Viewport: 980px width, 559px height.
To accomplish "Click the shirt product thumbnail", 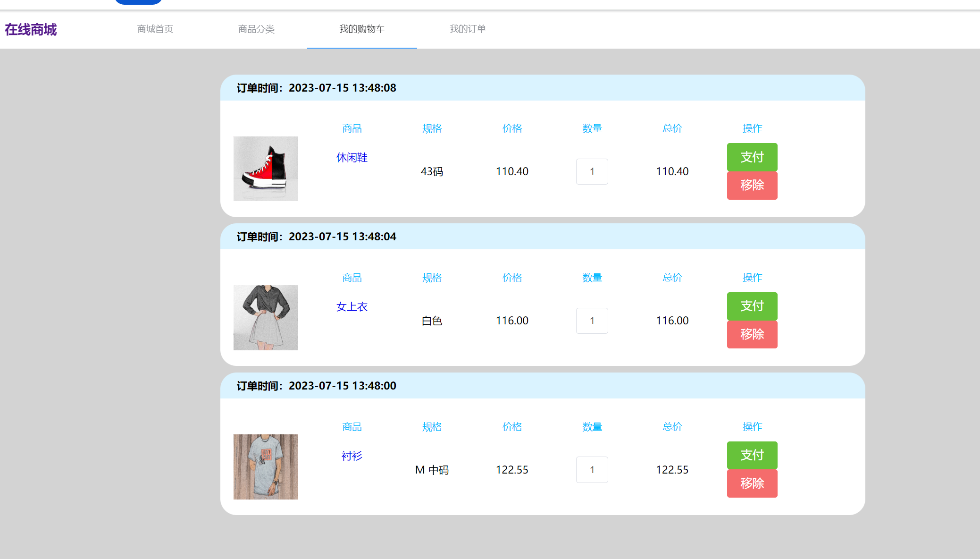I will click(x=266, y=466).
